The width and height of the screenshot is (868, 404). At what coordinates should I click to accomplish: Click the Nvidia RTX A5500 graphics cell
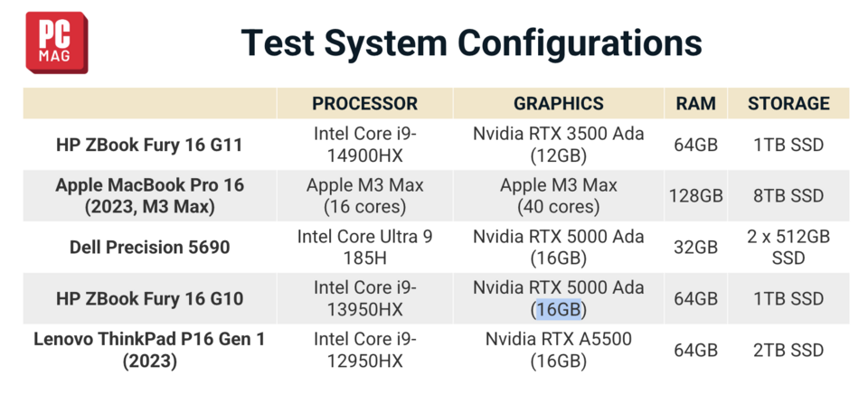[558, 350]
